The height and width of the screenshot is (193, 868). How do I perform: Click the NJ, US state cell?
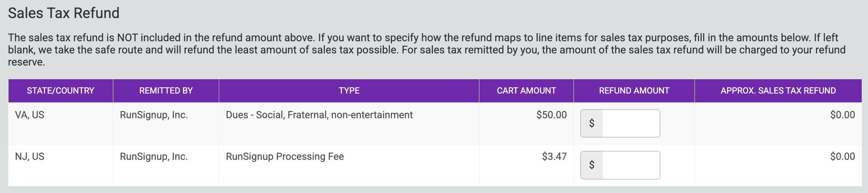pos(30,157)
